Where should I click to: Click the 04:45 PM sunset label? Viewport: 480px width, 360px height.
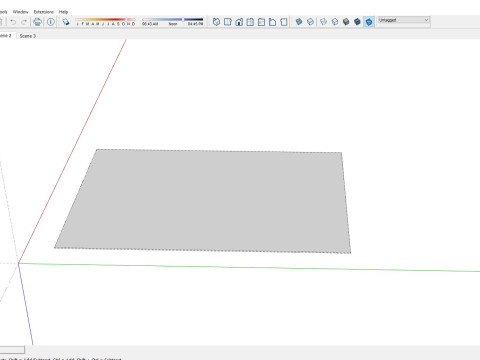(195, 24)
